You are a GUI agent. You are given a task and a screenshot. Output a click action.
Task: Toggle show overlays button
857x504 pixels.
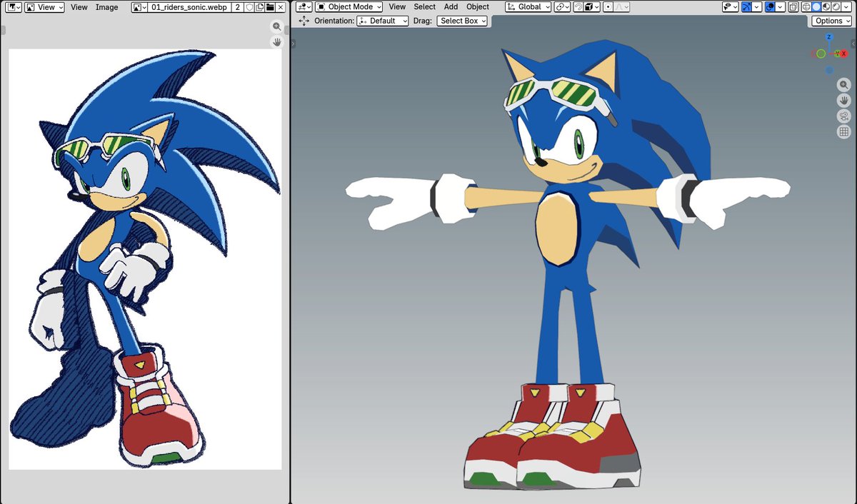tap(770, 7)
